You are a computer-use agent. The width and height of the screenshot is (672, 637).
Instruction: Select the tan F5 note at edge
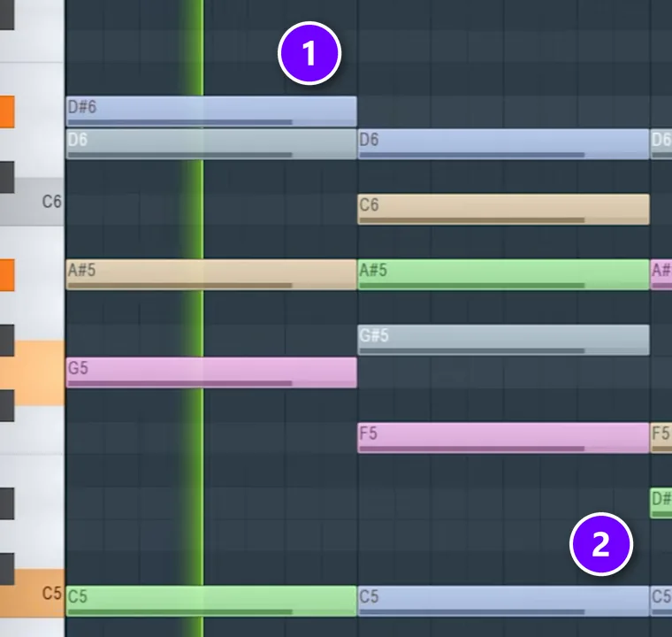pyautogui.click(x=661, y=438)
